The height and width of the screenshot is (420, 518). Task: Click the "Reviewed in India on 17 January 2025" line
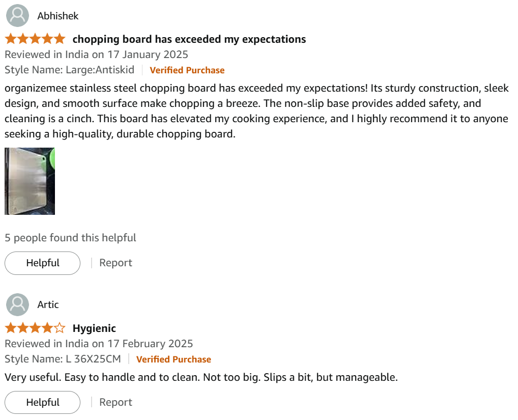click(96, 54)
